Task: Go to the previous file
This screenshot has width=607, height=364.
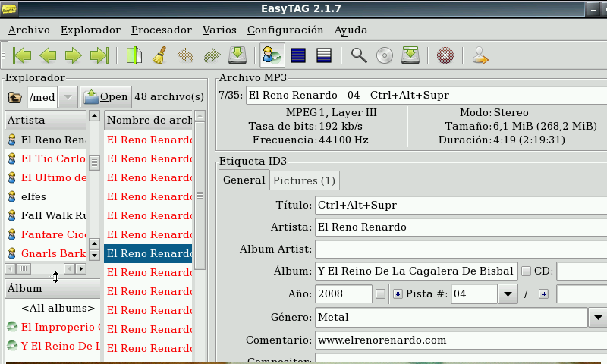Action: (48, 55)
